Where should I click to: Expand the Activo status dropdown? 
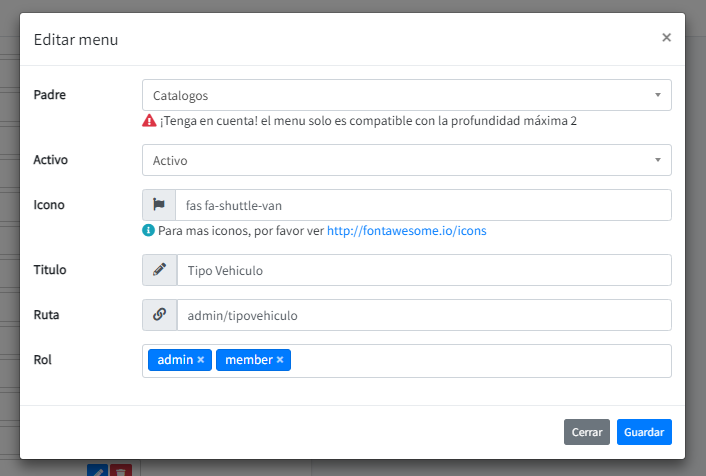click(400, 160)
